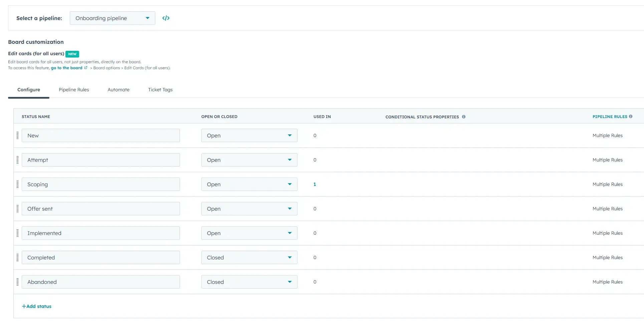Click the Used In count 1 for Scoping

click(314, 184)
